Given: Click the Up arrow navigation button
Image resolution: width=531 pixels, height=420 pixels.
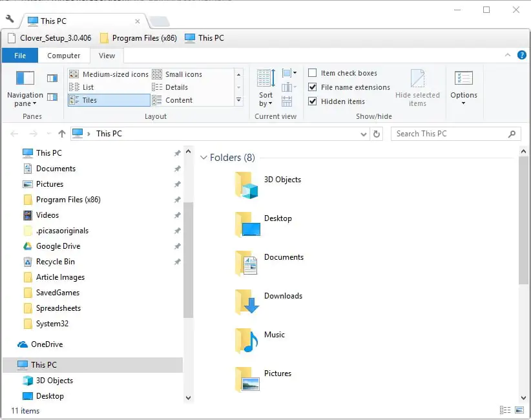Looking at the screenshot, I should click(62, 134).
